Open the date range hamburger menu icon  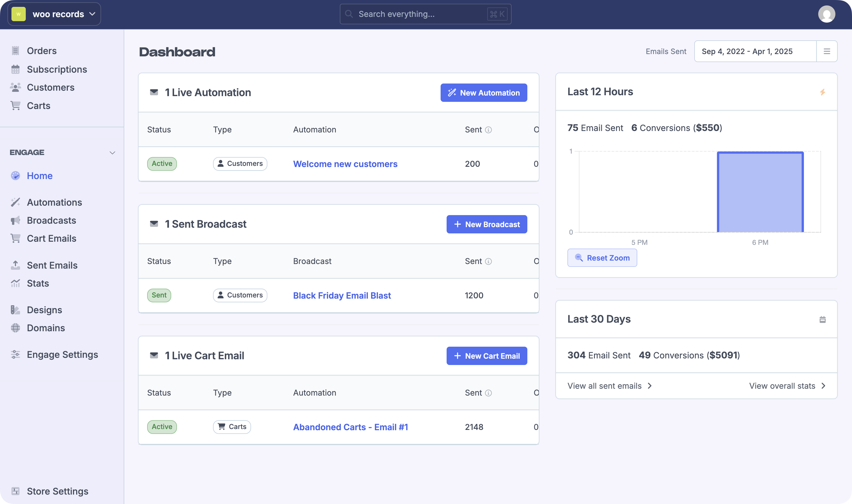[x=827, y=51]
